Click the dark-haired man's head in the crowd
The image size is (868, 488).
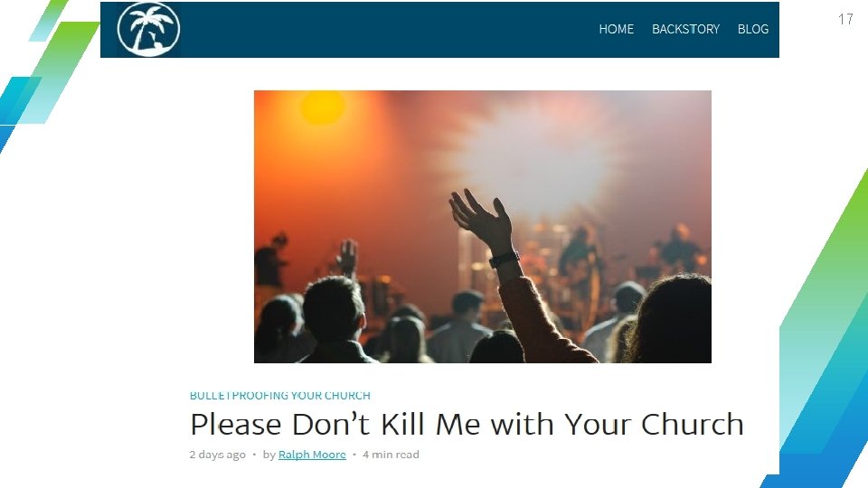(334, 308)
